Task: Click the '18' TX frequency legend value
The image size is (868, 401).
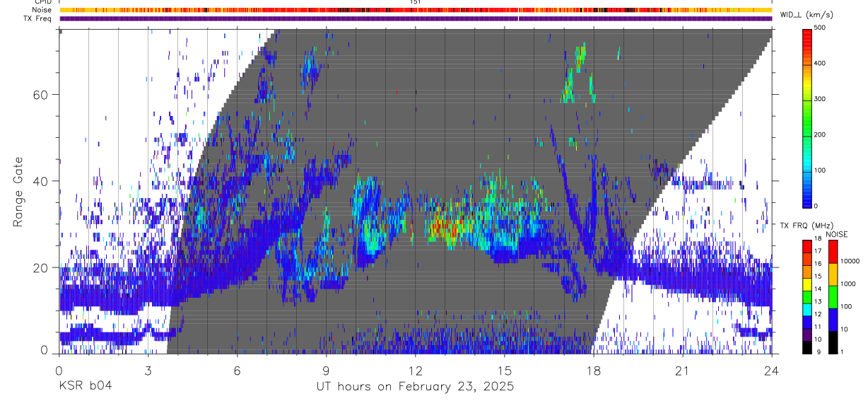Action: click(x=817, y=238)
